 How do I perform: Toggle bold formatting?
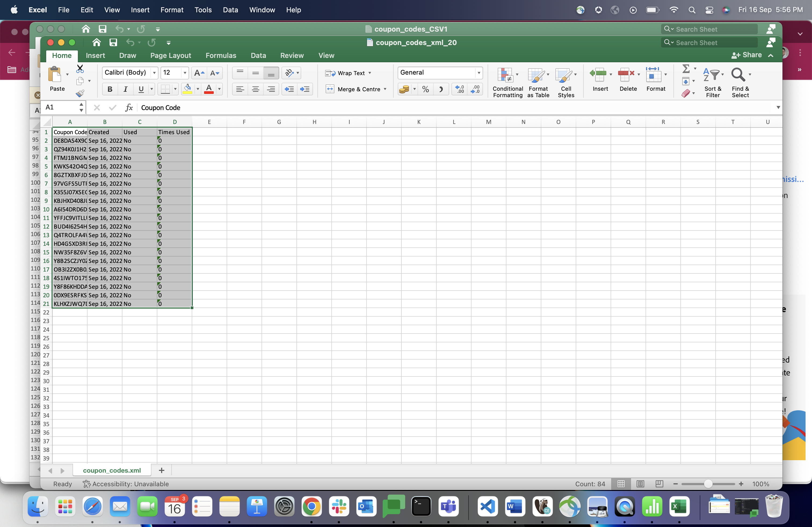110,89
